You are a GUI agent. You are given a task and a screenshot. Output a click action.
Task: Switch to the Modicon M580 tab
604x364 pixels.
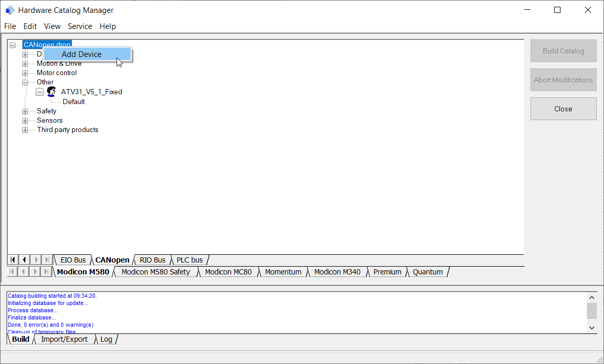click(83, 272)
